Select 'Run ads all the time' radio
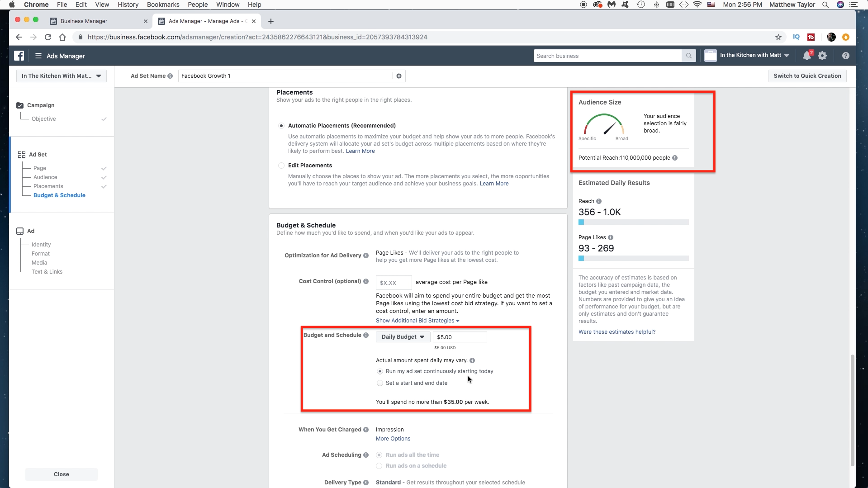This screenshot has width=868, height=488. coord(379,455)
